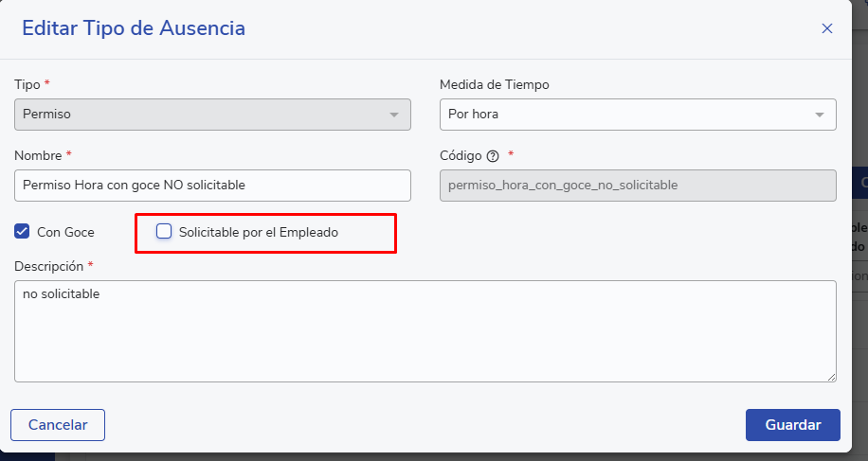Uncheck the Con Goce checkbox
Screen dimensions: 868x461
point(23,231)
